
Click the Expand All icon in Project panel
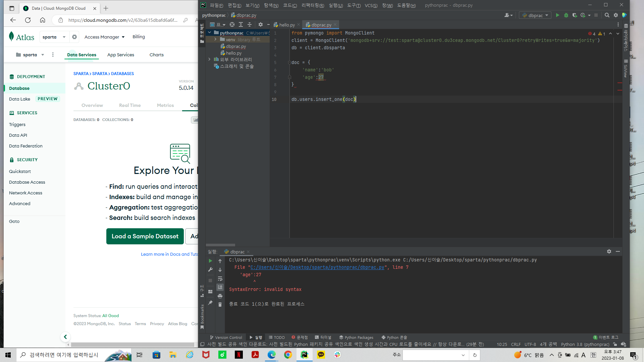[241, 24]
